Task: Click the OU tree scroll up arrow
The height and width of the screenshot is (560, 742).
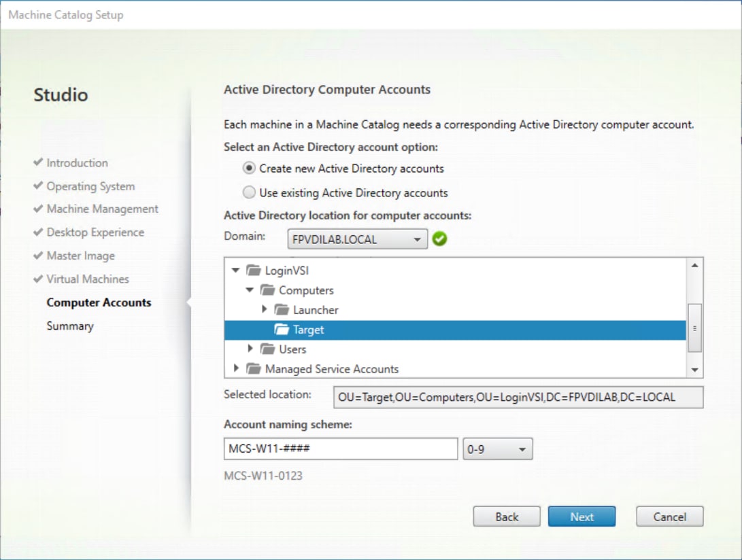Action: [x=694, y=265]
